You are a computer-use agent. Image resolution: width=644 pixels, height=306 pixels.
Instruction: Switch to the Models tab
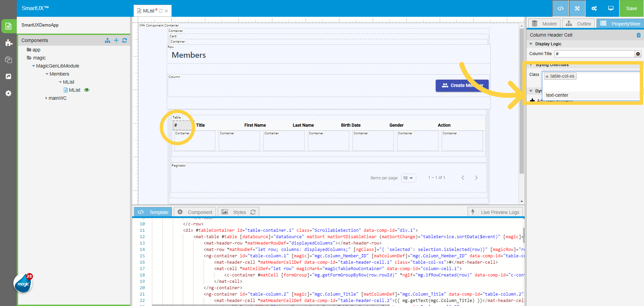[544, 23]
